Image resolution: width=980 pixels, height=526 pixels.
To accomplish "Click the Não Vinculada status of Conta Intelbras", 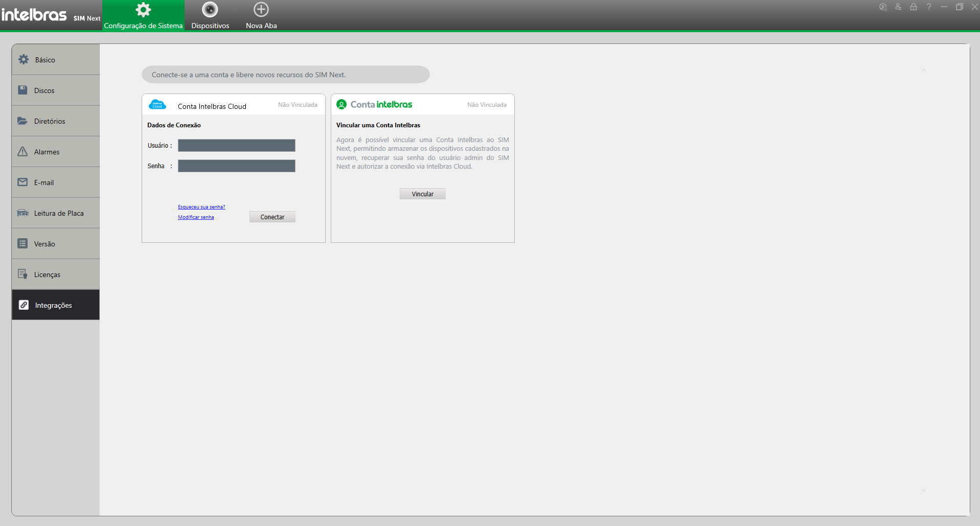I will pyautogui.click(x=487, y=105).
